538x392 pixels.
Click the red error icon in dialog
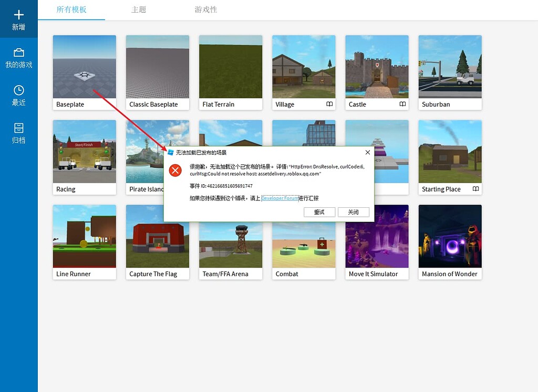[x=175, y=170]
